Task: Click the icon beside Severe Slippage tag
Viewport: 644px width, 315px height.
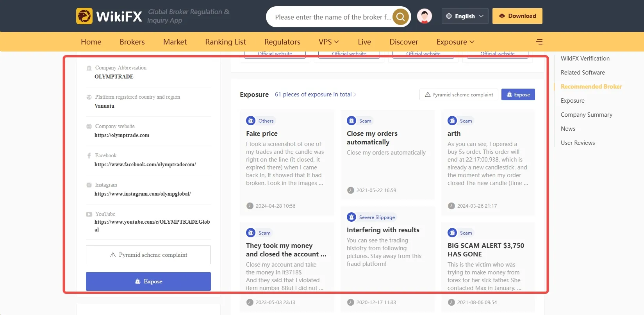Action: point(351,217)
